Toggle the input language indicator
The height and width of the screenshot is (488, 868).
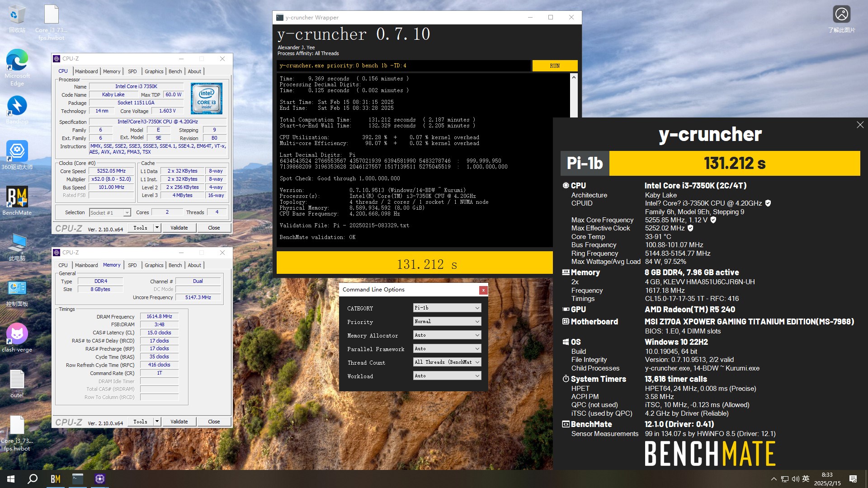point(806,479)
